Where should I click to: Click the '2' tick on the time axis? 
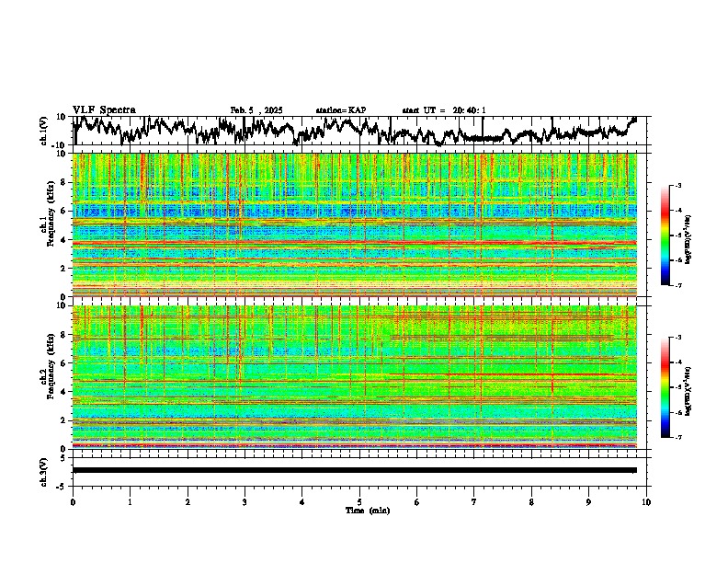click(x=188, y=502)
